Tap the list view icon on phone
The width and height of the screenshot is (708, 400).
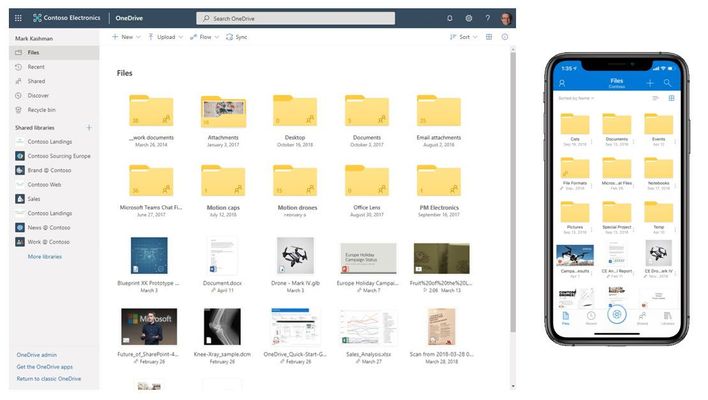pyautogui.click(x=656, y=98)
